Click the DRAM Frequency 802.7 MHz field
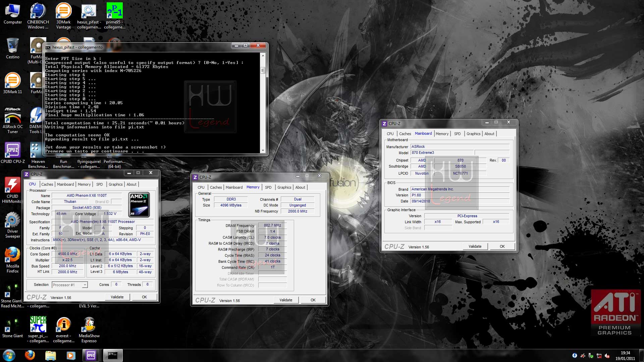This screenshot has height=362, width=644. click(272, 226)
